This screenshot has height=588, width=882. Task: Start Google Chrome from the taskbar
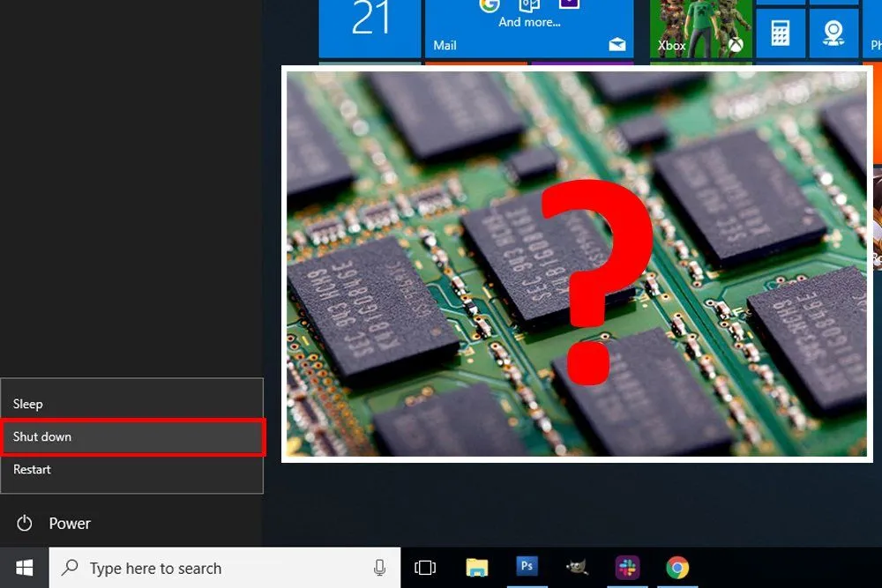(x=676, y=567)
